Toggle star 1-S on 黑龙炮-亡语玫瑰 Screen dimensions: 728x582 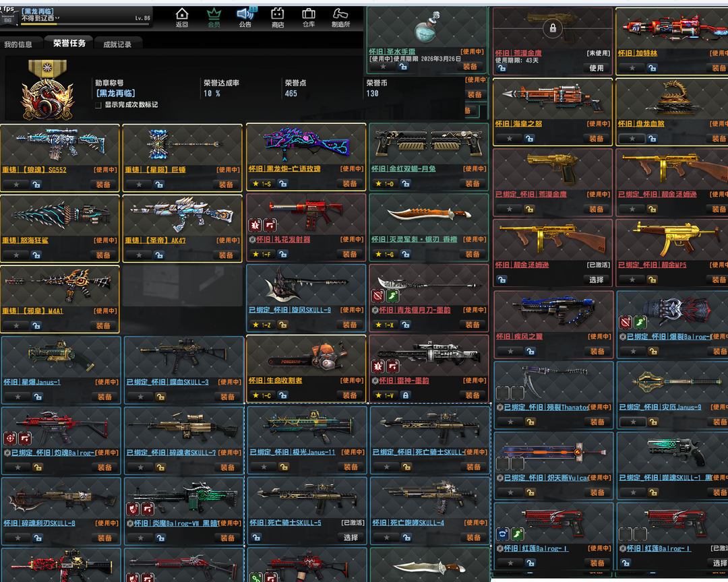click(x=262, y=184)
